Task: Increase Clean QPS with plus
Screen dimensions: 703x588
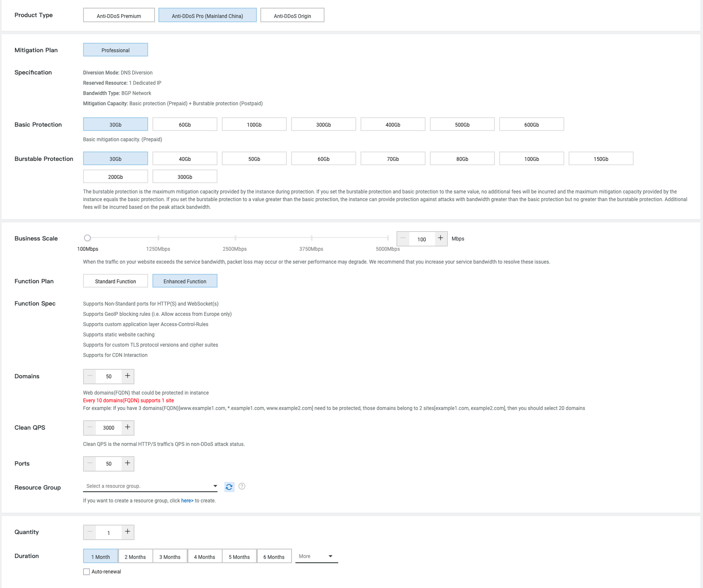Action: (128, 427)
